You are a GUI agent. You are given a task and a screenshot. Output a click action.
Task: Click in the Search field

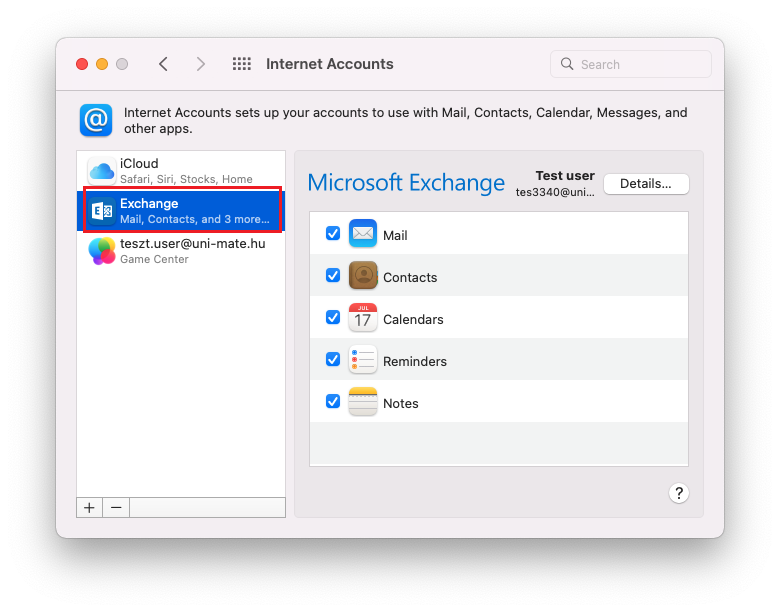(631, 64)
